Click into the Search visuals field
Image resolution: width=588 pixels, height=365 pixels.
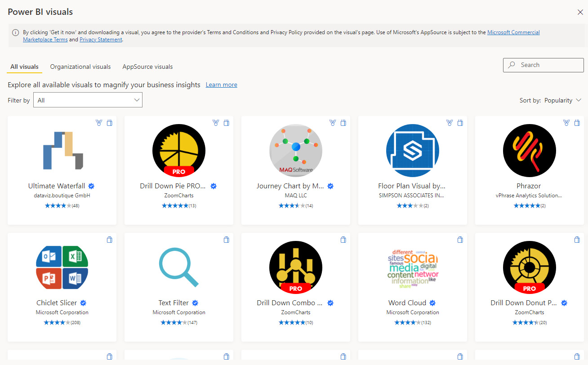point(543,65)
